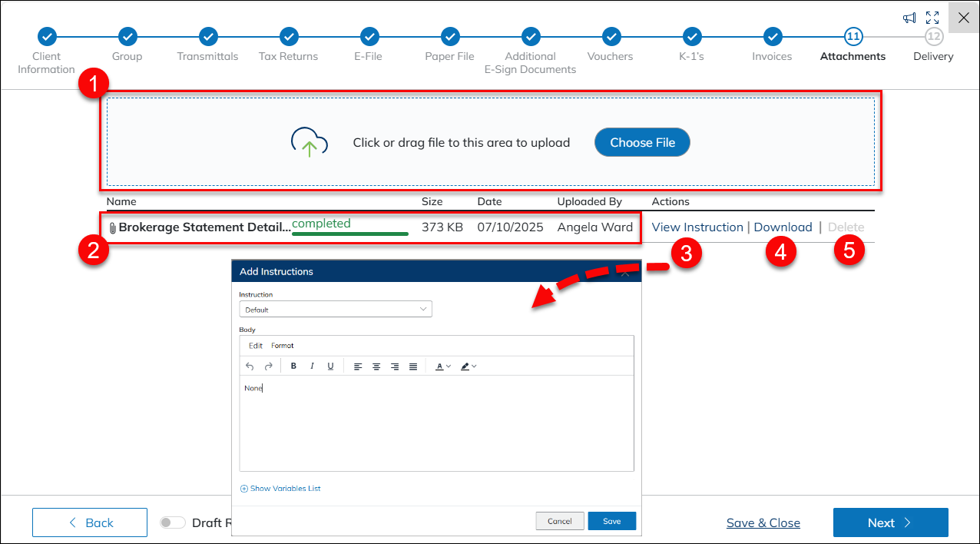The image size is (980, 544).
Task: Toggle the Draft Return switch
Action: pyautogui.click(x=173, y=522)
